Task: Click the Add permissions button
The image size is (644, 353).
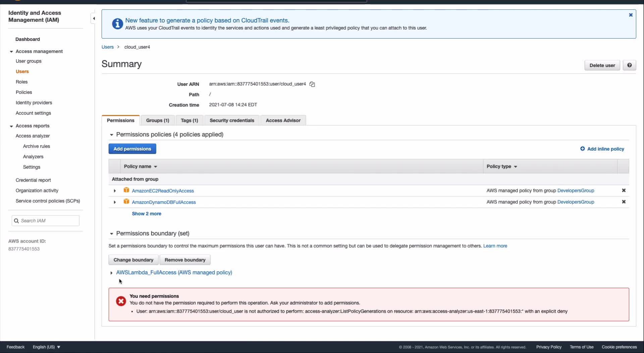Action: 132,149
